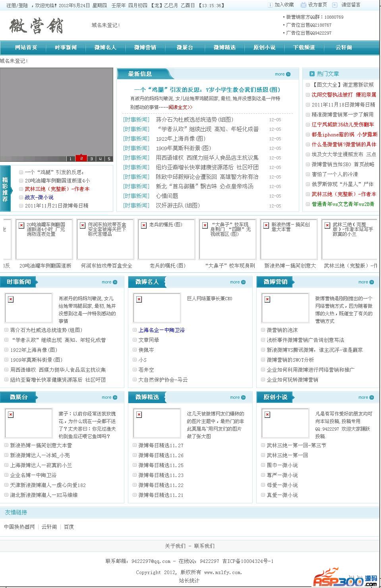Viewport: 381px width, 588px height.
Task: Open 围巾-微小说 link
Action: [282, 465]
